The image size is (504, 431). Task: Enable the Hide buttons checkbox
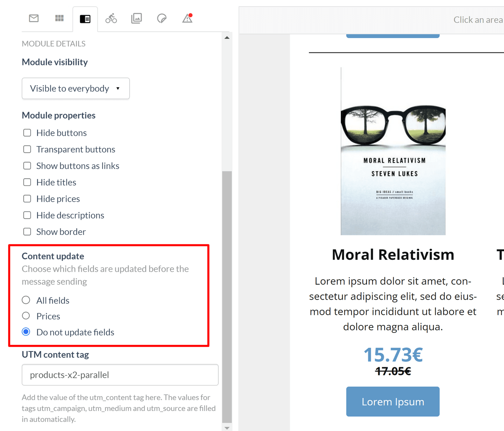click(27, 133)
